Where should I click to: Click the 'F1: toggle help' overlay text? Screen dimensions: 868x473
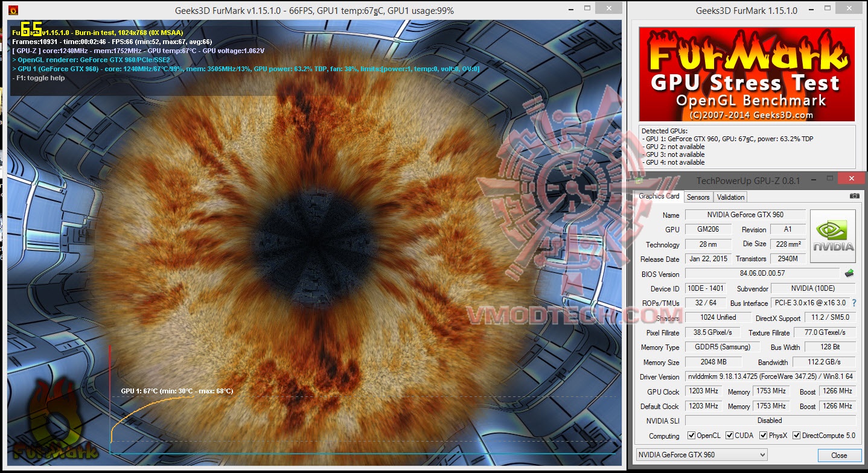39,78
